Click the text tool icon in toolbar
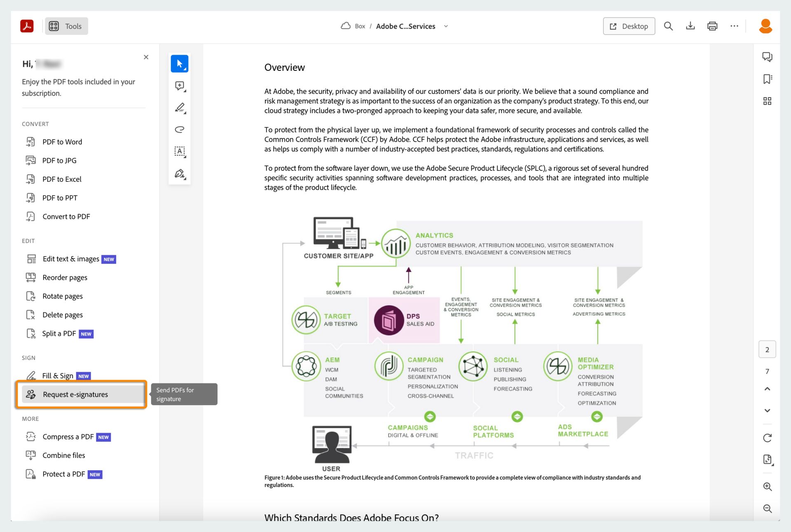Image resolution: width=791 pixels, height=532 pixels. pyautogui.click(x=179, y=152)
